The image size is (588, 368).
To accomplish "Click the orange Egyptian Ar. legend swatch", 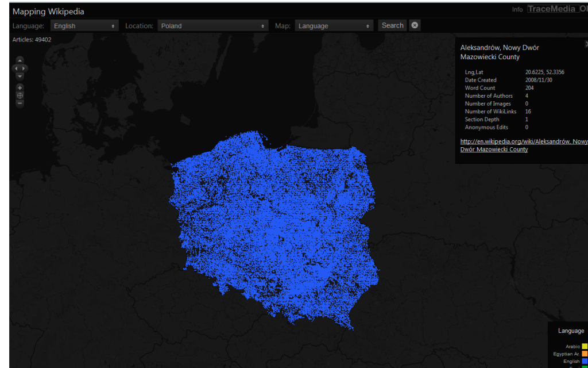I will coord(585,354).
